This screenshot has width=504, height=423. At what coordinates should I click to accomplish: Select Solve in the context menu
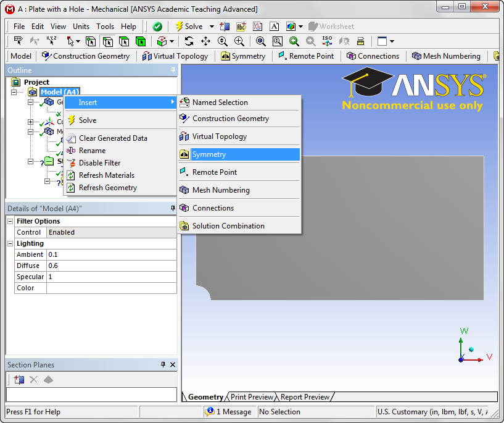120,120
